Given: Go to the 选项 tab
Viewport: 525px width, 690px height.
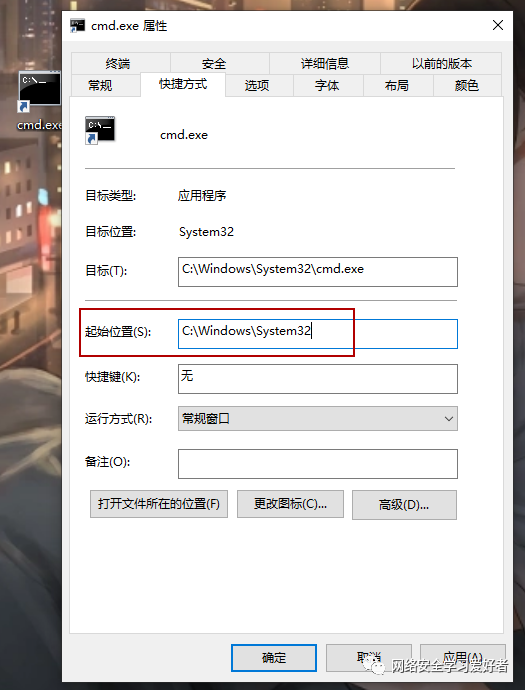Looking at the screenshot, I should (x=257, y=85).
